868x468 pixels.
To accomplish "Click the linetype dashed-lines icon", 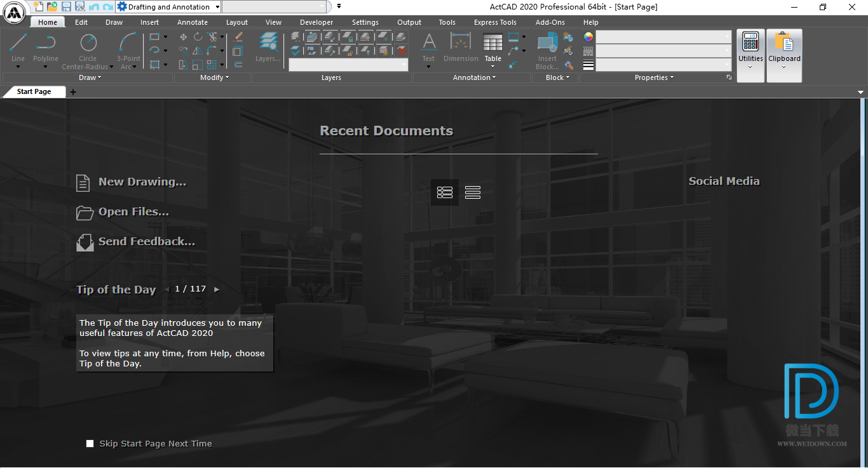I will pyautogui.click(x=588, y=51).
